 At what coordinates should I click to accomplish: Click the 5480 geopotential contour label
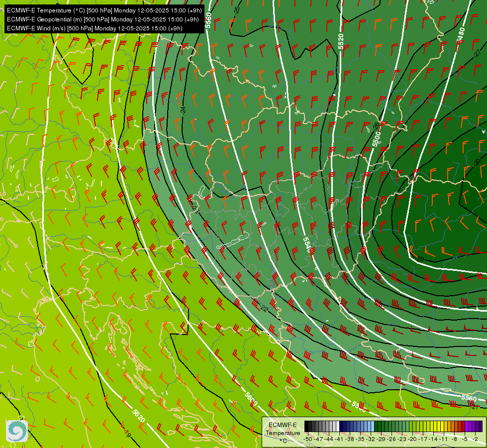(x=461, y=34)
